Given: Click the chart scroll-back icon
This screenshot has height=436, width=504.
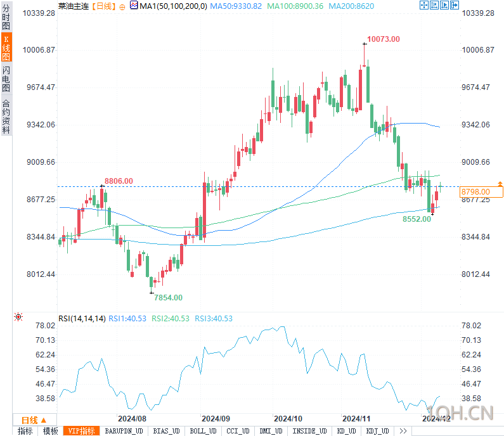Looking at the screenshot, I should pyautogui.click(x=434, y=5).
